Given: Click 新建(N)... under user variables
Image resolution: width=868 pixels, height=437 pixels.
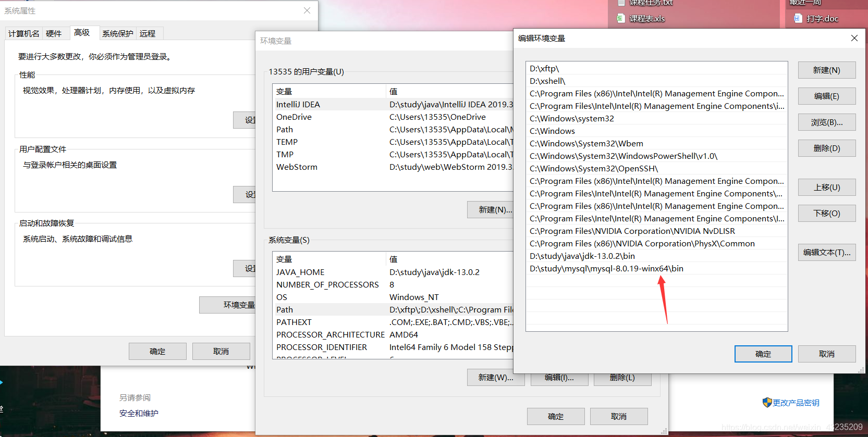Looking at the screenshot, I should click(x=491, y=210).
